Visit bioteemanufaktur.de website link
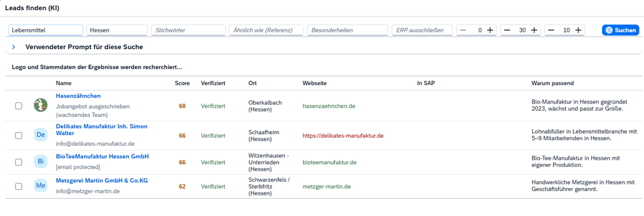Viewport: 644px width, 216px height. [329, 162]
